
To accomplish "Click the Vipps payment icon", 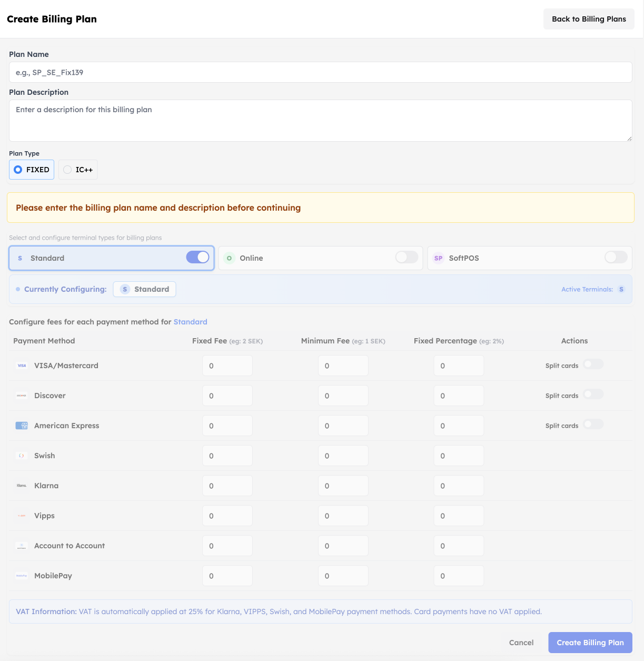I will click(x=22, y=515).
